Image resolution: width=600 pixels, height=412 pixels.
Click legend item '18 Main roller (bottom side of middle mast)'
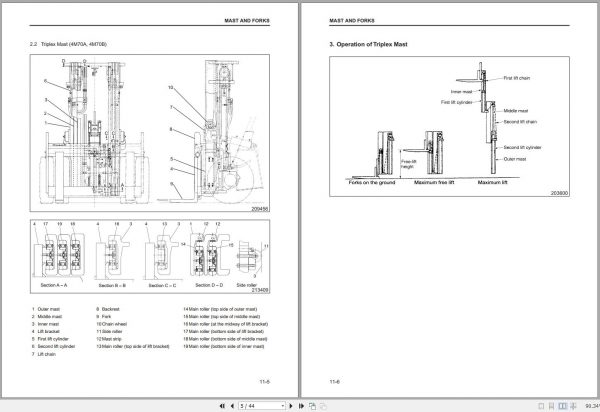225,339
